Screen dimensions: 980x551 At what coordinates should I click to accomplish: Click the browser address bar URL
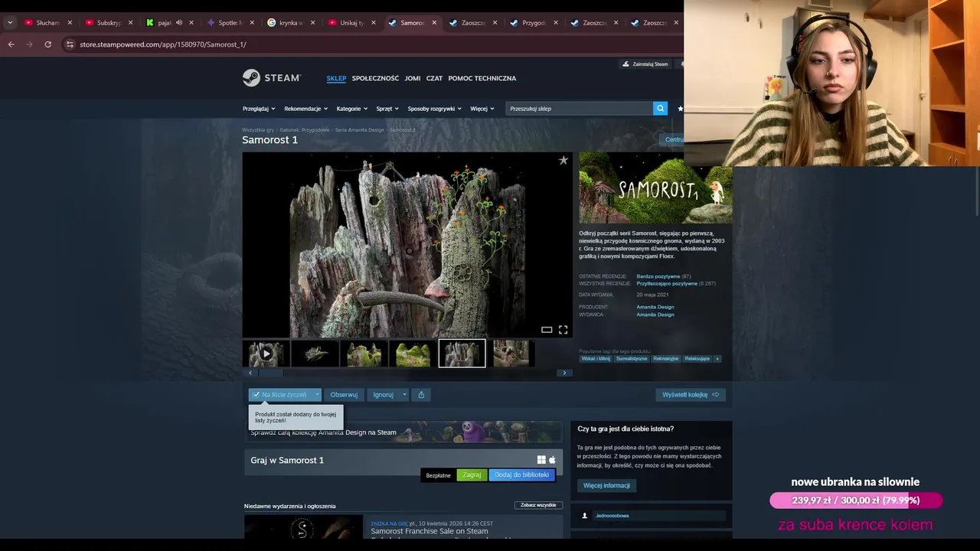click(162, 44)
